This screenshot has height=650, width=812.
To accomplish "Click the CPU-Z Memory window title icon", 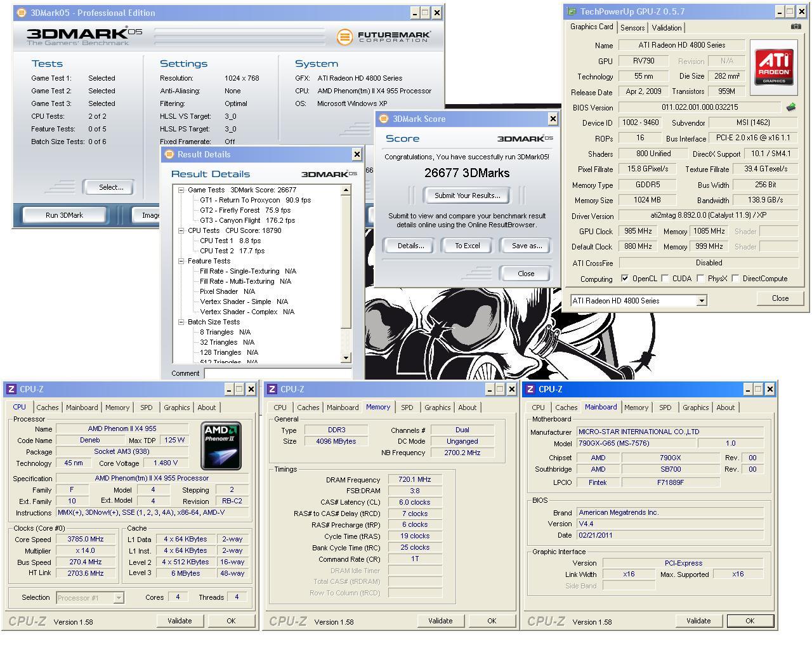I will click(x=272, y=389).
